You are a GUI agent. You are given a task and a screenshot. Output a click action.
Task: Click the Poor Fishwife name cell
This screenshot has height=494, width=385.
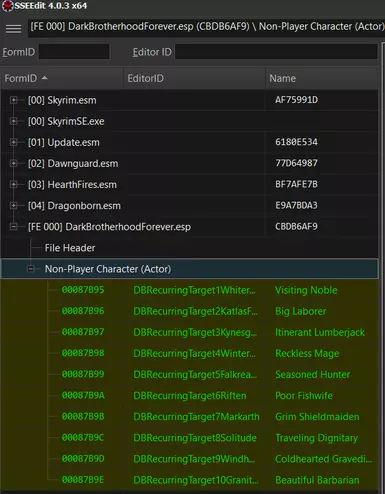pos(304,396)
